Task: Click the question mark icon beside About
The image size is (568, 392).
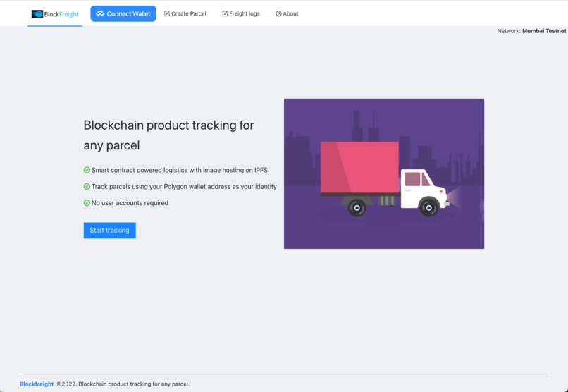Action: tap(278, 14)
